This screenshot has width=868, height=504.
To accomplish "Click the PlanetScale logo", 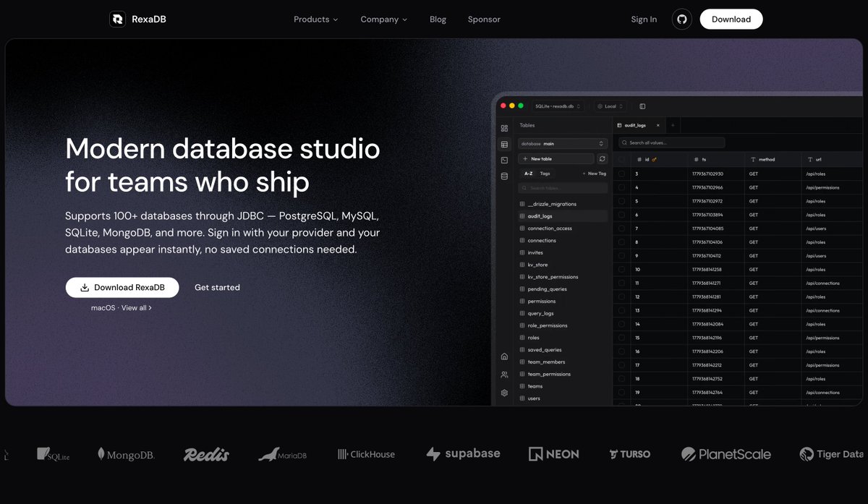I will coord(726,454).
